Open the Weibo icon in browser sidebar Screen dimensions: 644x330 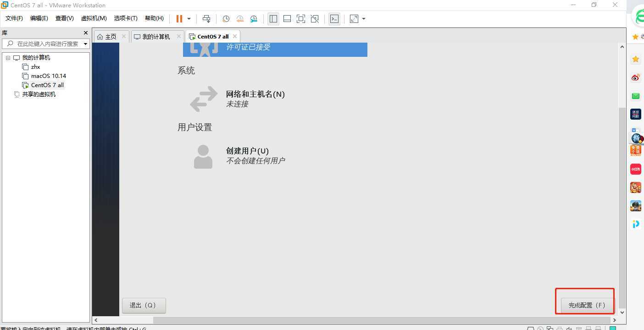click(x=636, y=77)
